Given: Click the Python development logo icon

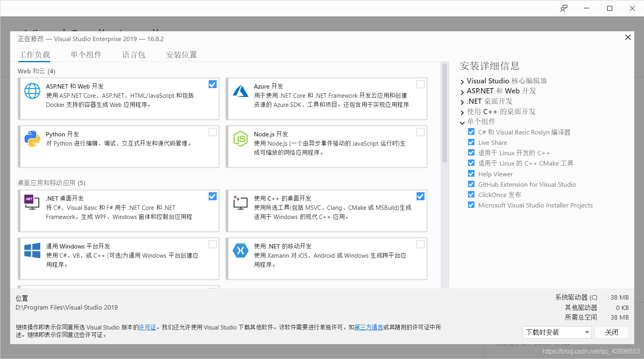Looking at the screenshot, I should [32, 139].
